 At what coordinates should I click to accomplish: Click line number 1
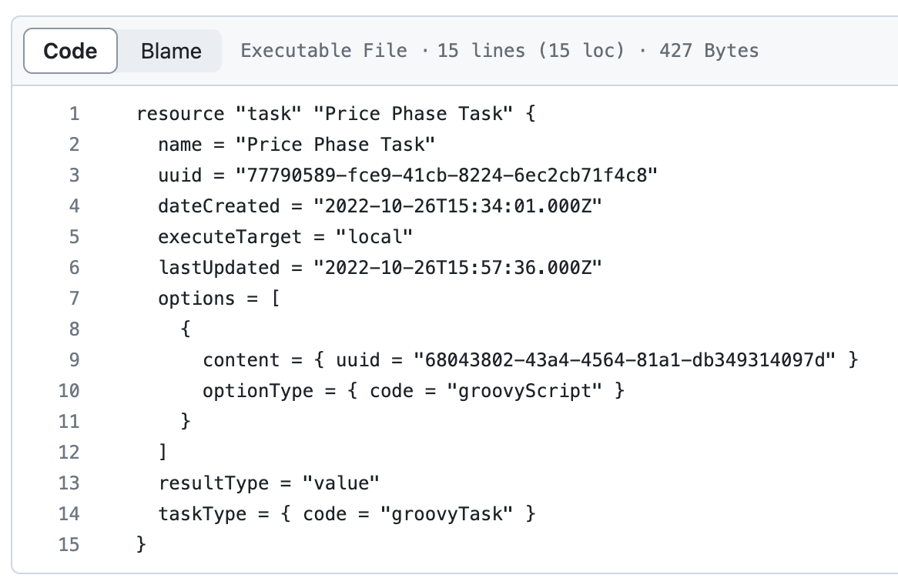[x=73, y=113]
